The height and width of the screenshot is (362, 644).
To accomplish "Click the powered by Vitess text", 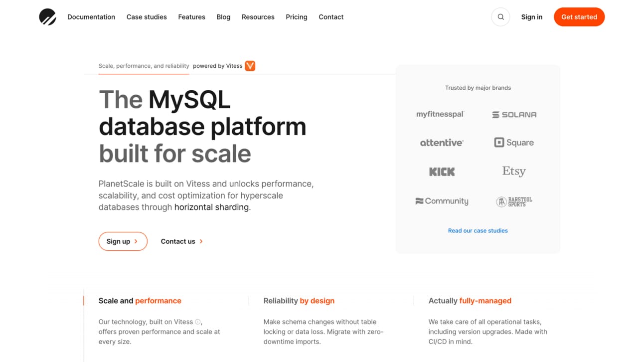I will (x=217, y=66).
